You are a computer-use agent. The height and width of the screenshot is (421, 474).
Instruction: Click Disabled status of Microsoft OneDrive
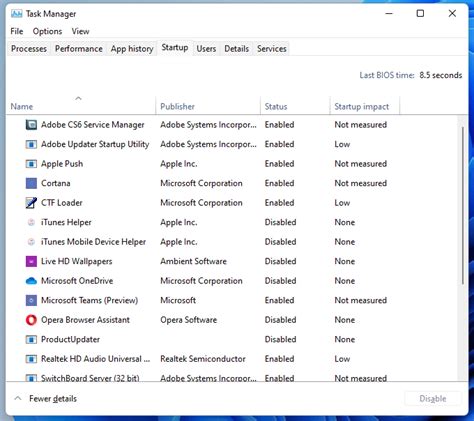(280, 281)
